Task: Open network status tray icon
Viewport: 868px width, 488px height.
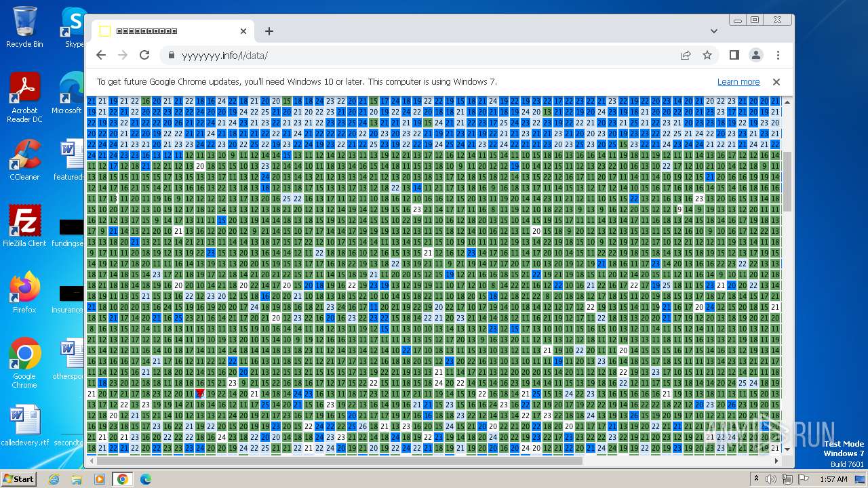Action: coord(787,479)
